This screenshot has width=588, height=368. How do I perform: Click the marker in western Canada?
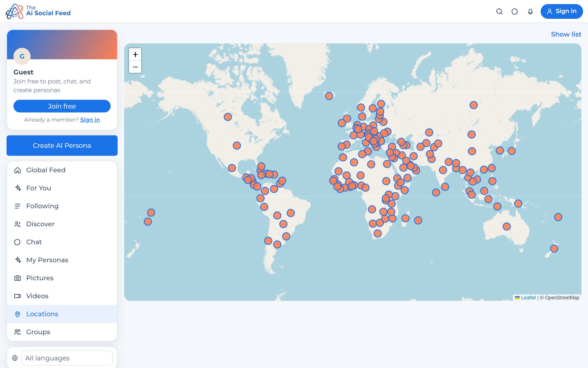coord(228,117)
